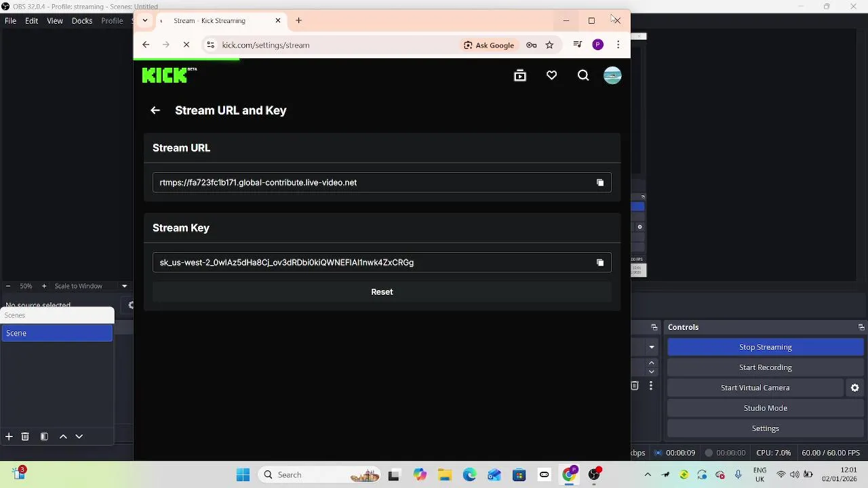This screenshot has height=488, width=868.
Task: Open the OBS File menu
Action: click(11, 21)
